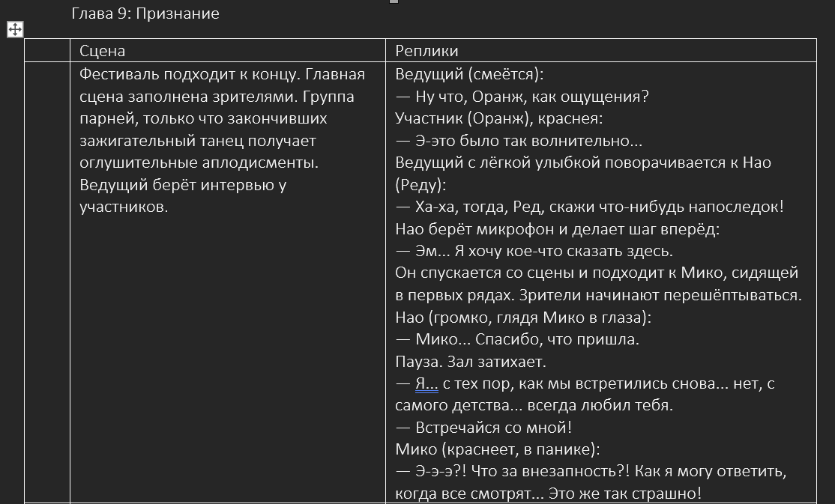The image size is (835, 504).
Task: Click the line "Мико (краснеет, в панике):"
Action: point(498,449)
